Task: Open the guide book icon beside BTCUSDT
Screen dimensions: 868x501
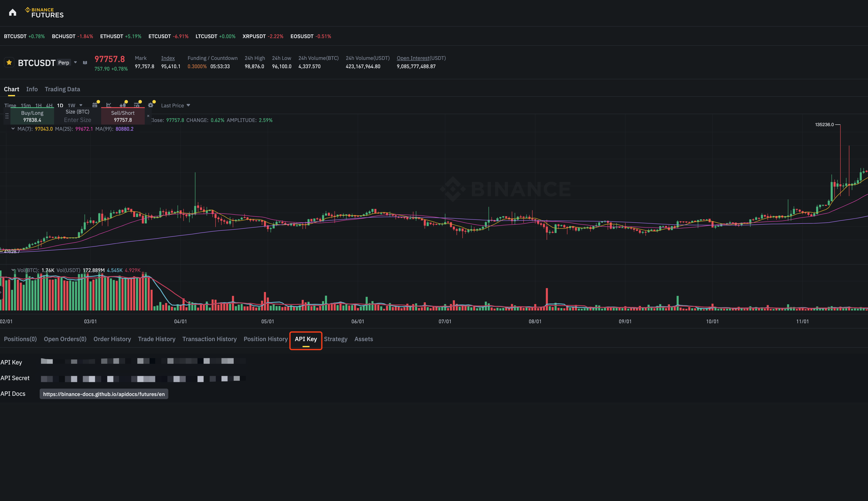Action: (85, 63)
